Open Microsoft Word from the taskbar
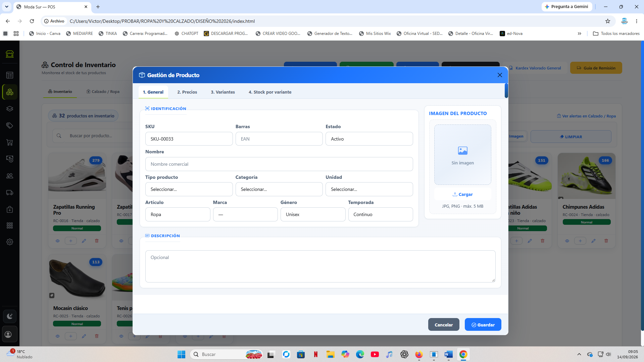 pos(448,354)
